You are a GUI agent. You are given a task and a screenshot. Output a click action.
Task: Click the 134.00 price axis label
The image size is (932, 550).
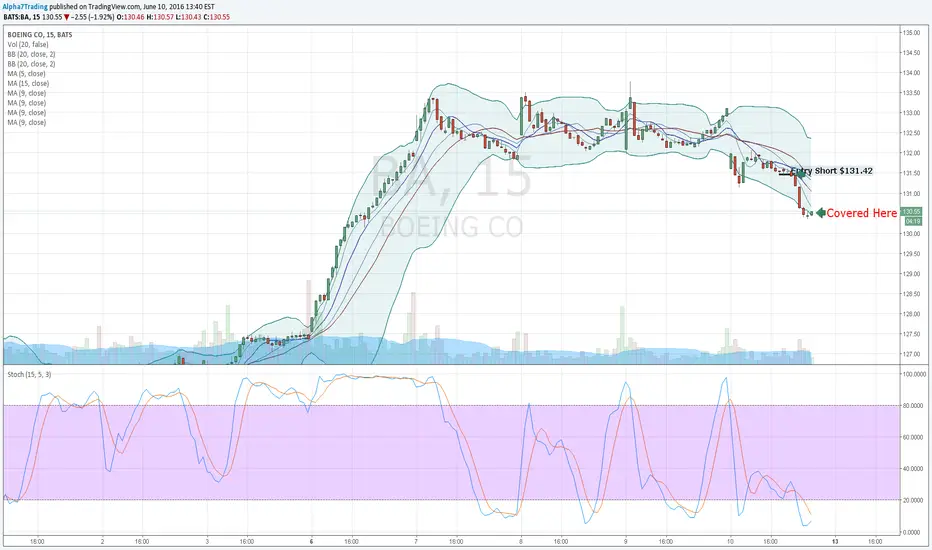912,73
